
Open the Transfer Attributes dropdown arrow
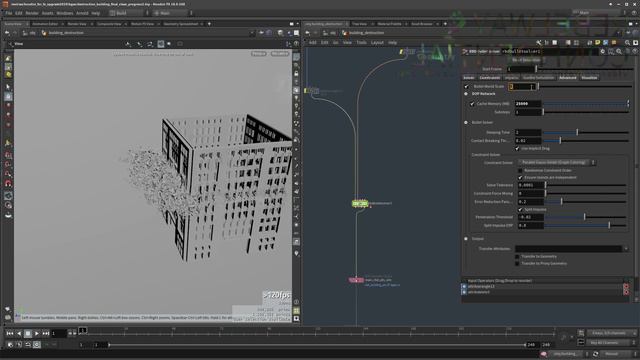pos(626,249)
